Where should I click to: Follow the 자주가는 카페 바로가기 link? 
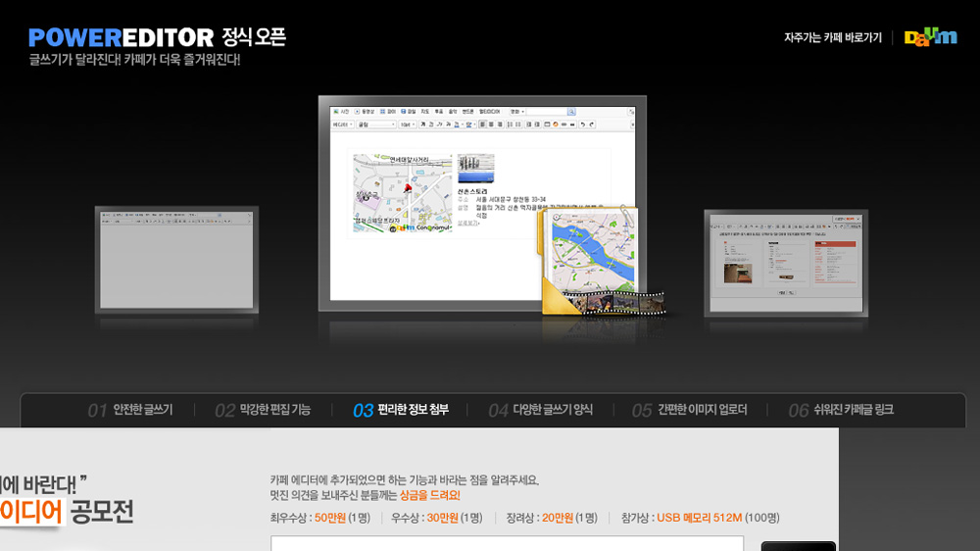(832, 37)
